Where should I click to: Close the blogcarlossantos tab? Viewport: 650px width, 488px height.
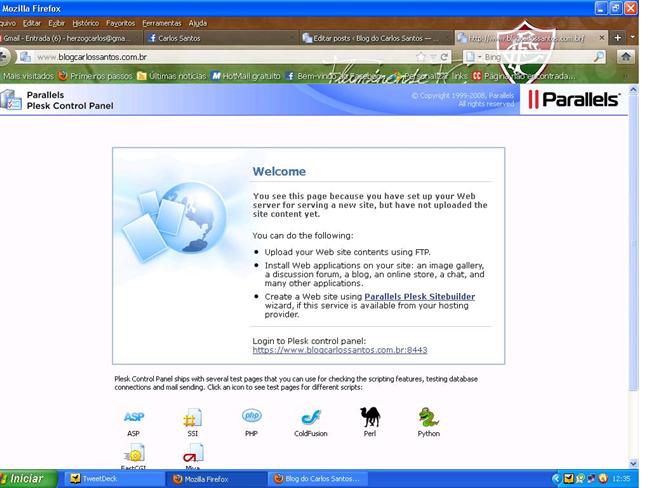(x=601, y=38)
